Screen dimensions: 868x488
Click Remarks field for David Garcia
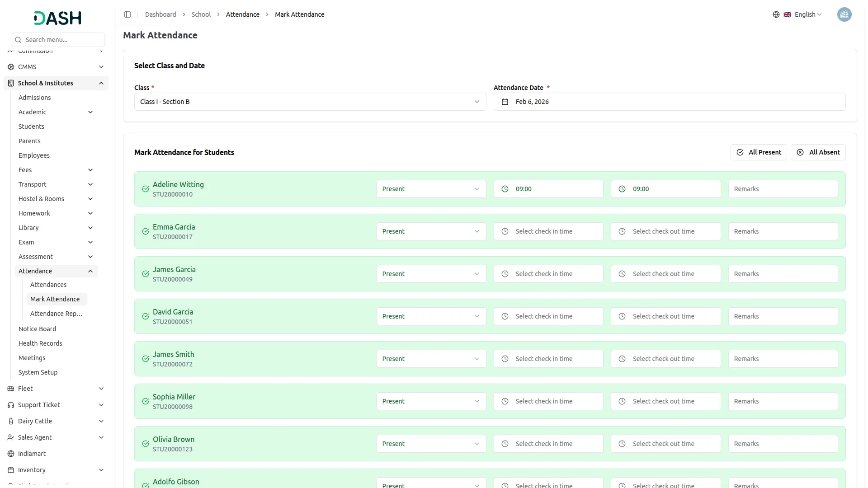click(x=783, y=316)
